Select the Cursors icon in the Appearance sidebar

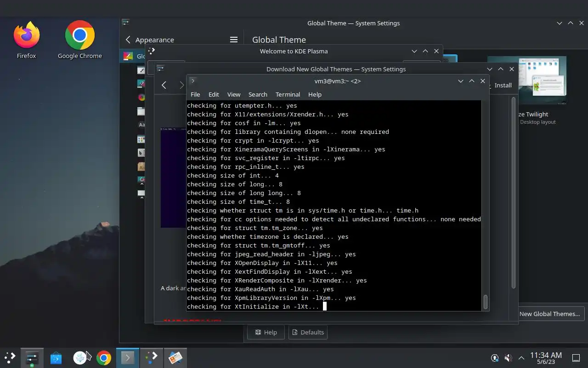(141, 153)
